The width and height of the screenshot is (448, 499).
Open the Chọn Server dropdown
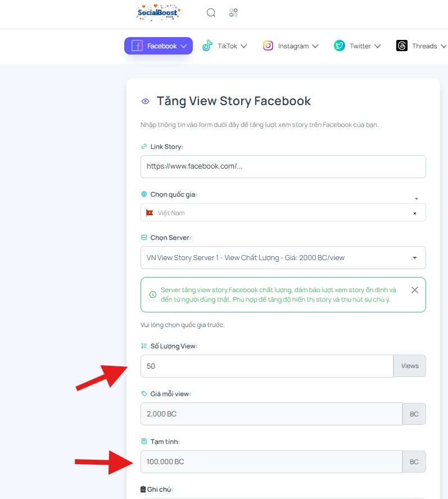[283, 258]
